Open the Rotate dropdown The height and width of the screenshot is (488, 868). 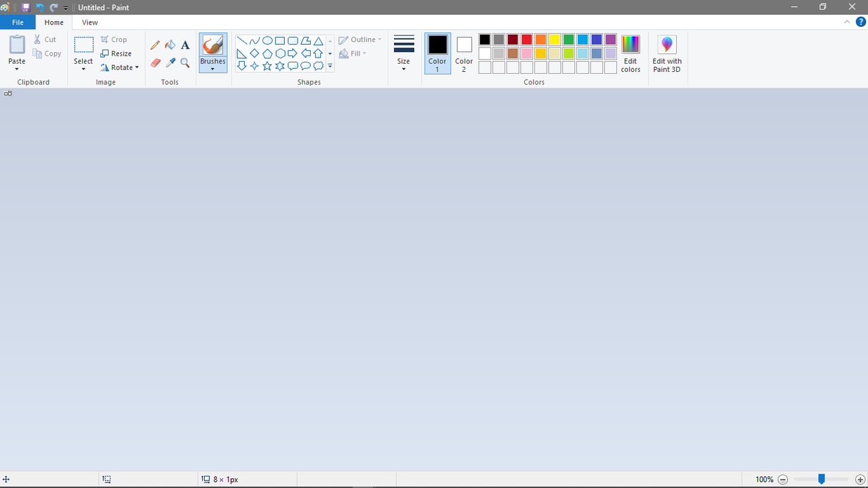click(119, 67)
